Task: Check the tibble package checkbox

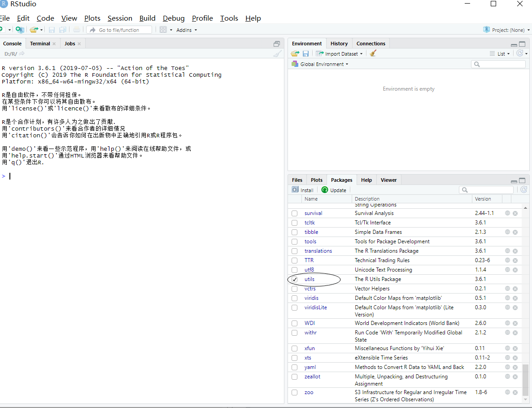Action: tap(295, 233)
